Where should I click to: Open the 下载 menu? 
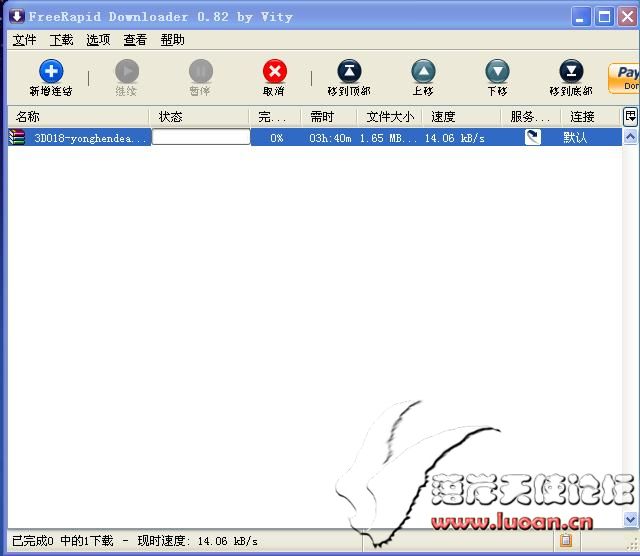tap(61, 40)
